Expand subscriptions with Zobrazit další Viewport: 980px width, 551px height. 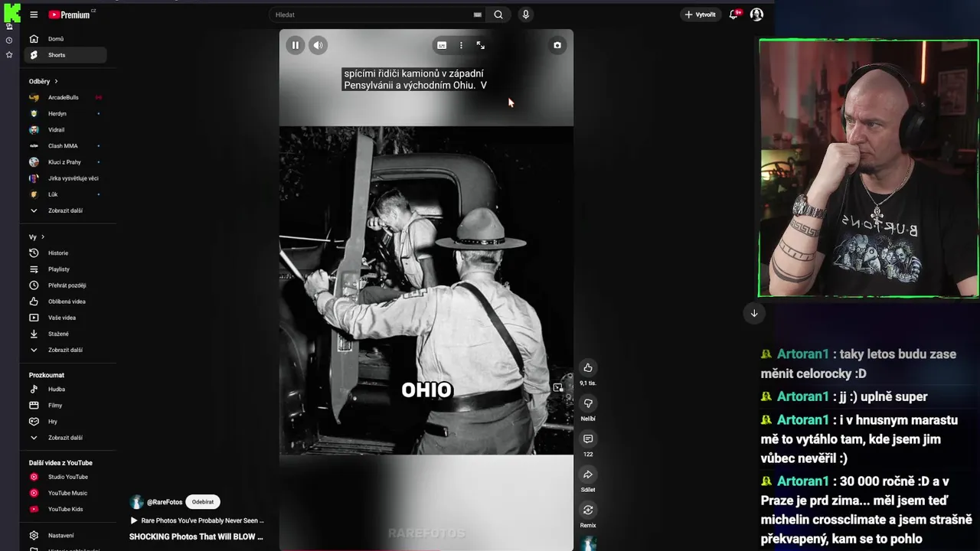tap(65, 210)
